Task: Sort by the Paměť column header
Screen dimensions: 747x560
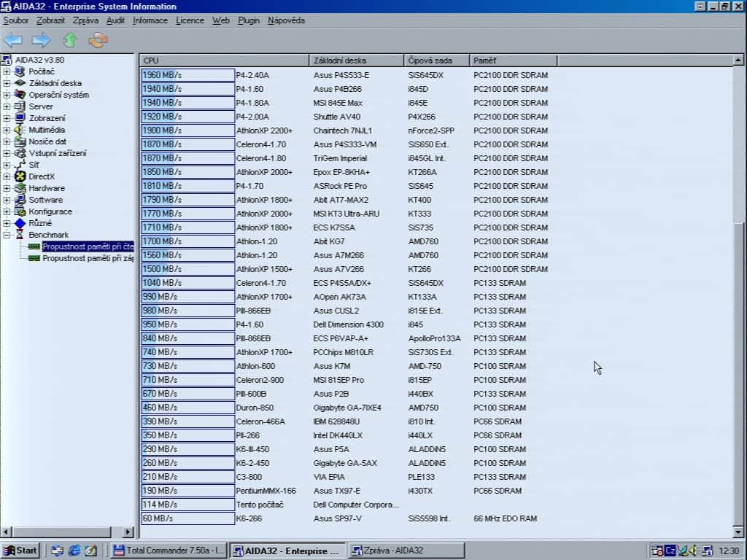Action: [x=513, y=61]
